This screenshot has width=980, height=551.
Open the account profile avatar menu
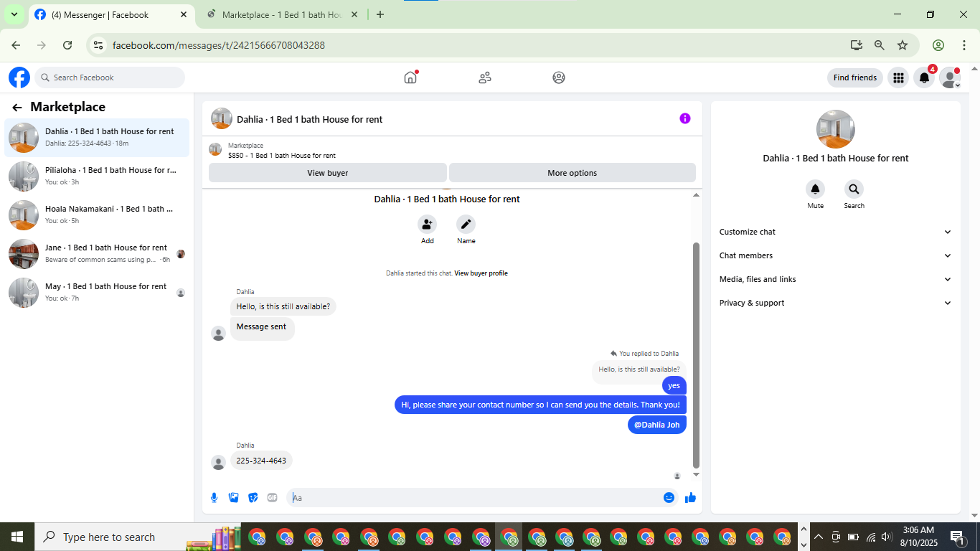(950, 77)
